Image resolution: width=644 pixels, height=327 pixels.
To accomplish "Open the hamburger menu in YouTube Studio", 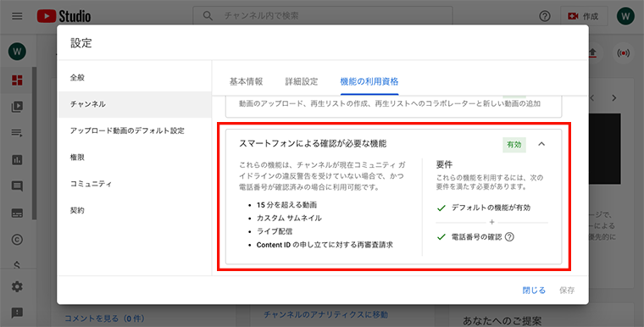I will pyautogui.click(x=17, y=16).
